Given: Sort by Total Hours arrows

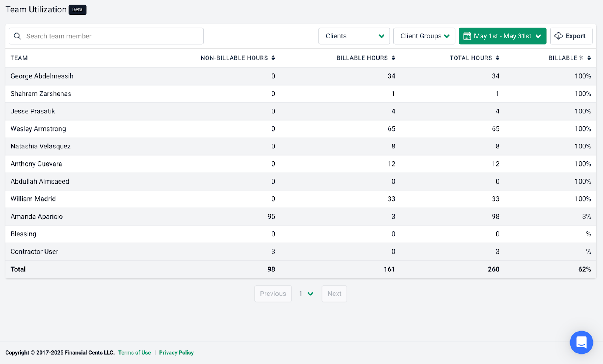Looking at the screenshot, I should [497, 58].
